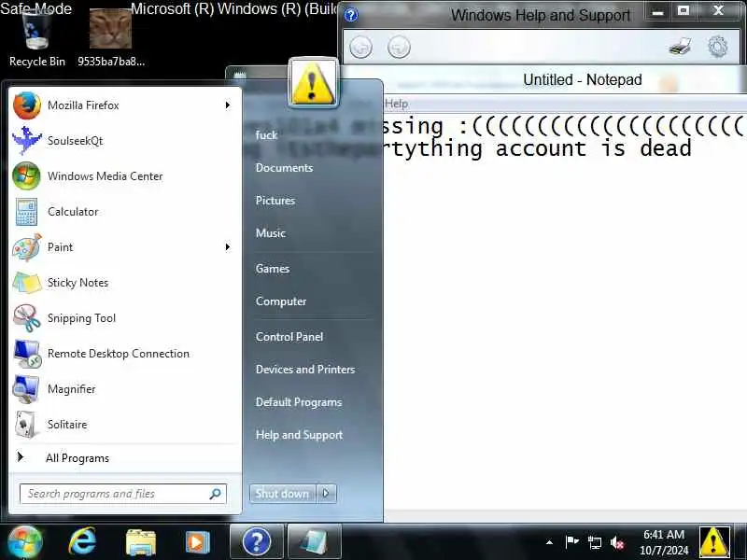Open Games folder
Screen dimensions: 747x560
pyautogui.click(x=273, y=269)
